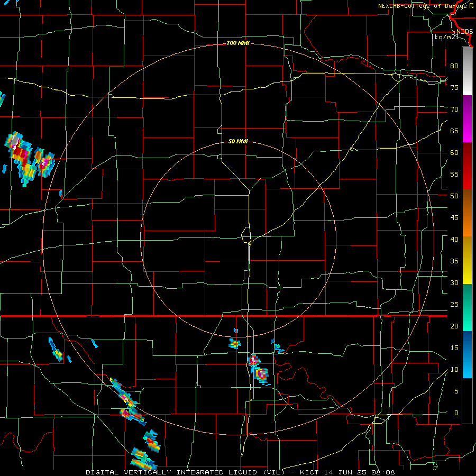Pick the green segment of the color scale
This screenshot has height=476, width=476.
tap(467, 307)
